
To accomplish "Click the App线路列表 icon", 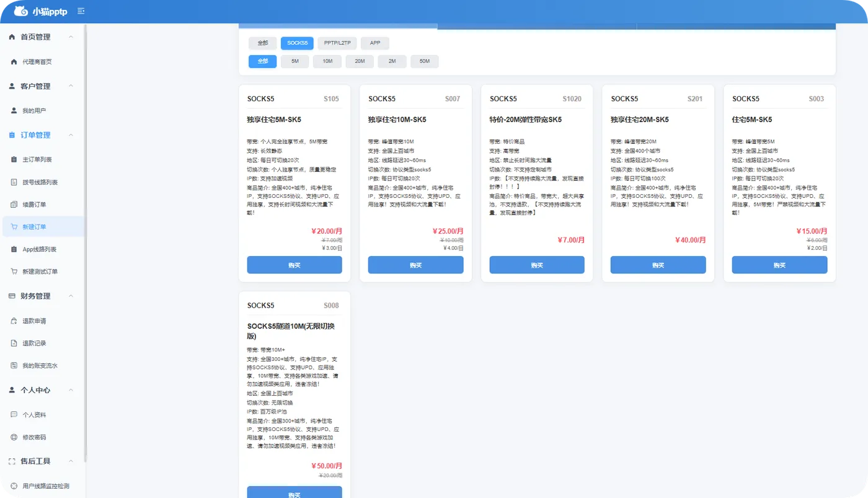I will (x=14, y=249).
